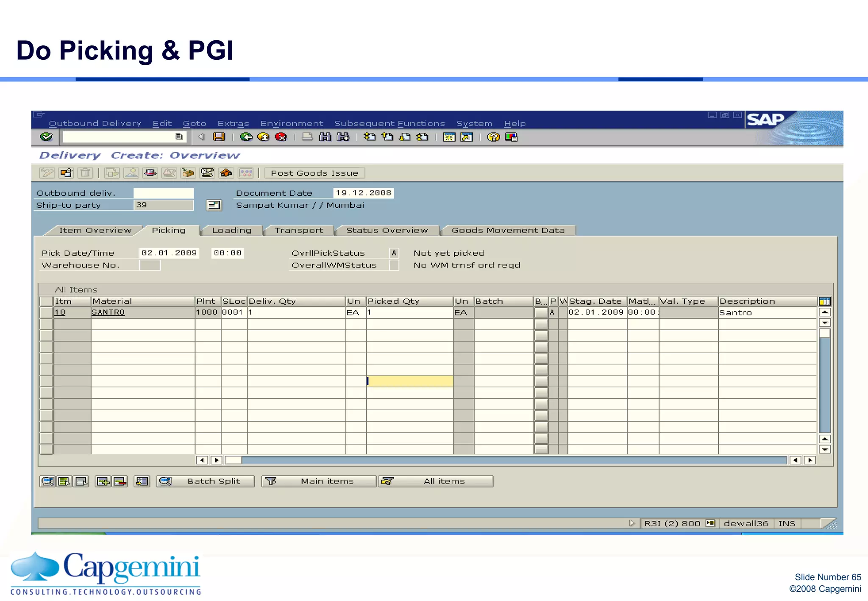This screenshot has width=868, height=601.
Task: Click the Main items filter button
Action: pos(319,481)
